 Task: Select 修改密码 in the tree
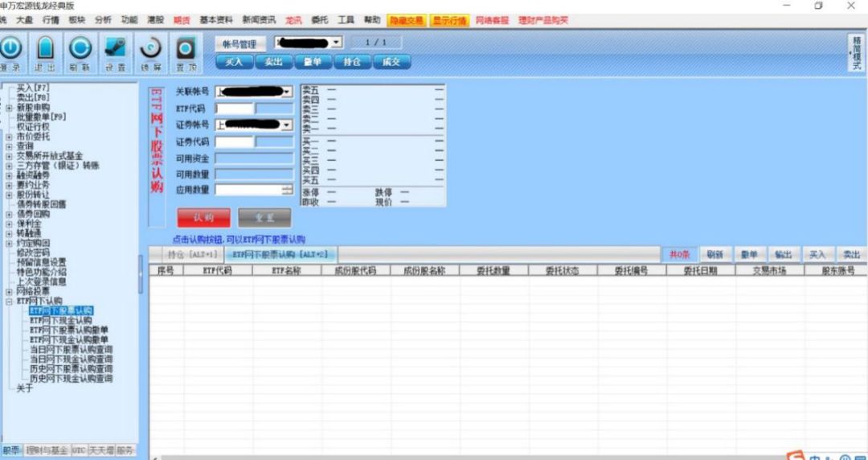point(33,253)
